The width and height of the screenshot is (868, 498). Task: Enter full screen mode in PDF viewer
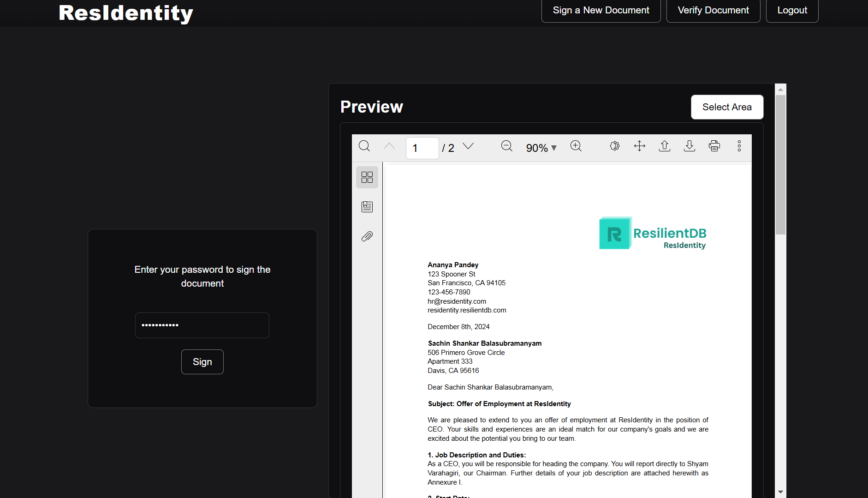[x=640, y=146]
